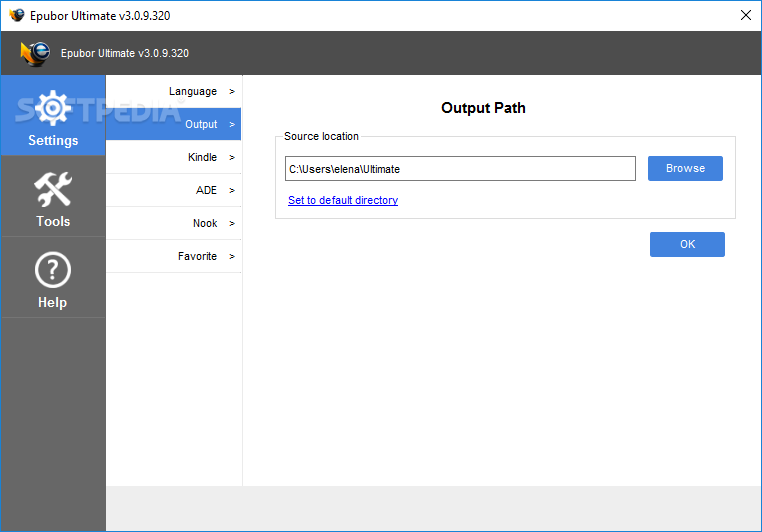Open the Kindle settings tab

coord(173,157)
